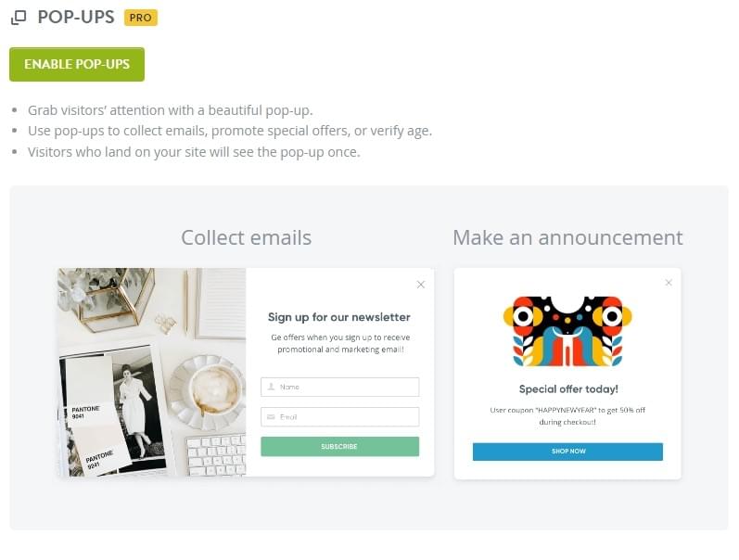The image size is (739, 560).
Task: Click the yellow PRO badge
Action: [140, 18]
